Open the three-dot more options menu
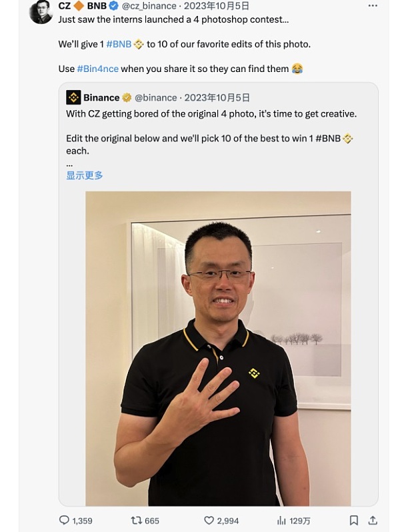Image resolution: width=400 pixels, height=532 pixels. (x=373, y=6)
